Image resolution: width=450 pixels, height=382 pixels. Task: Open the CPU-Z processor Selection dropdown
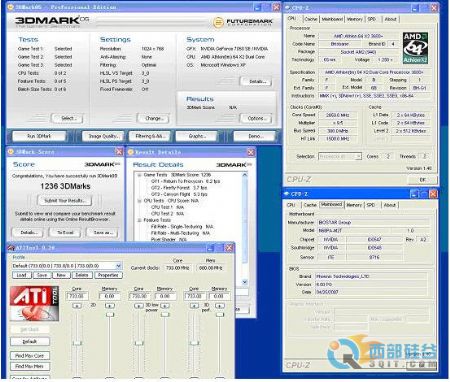coord(358,156)
